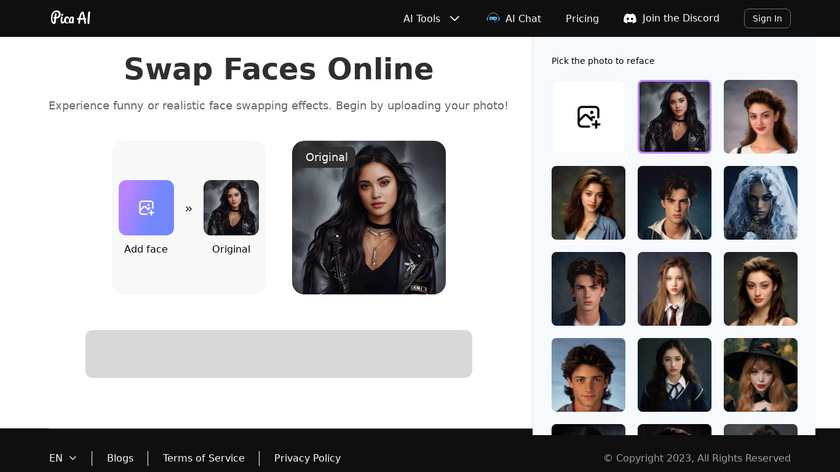This screenshot has height=472, width=840.
Task: Open the AI Tools dropdown menu
Action: [431, 18]
